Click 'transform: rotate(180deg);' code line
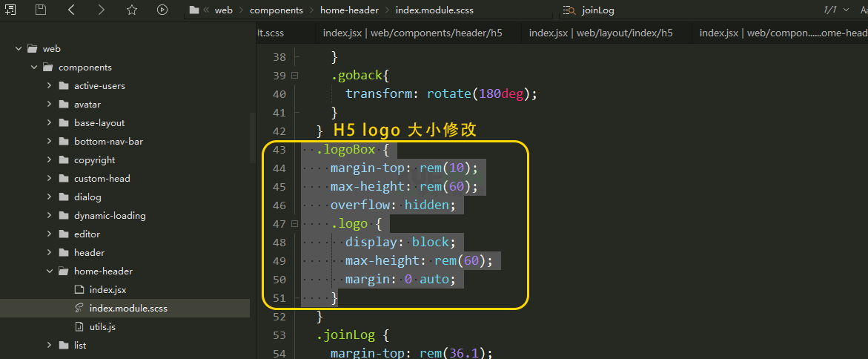The height and width of the screenshot is (359, 868). tap(441, 94)
